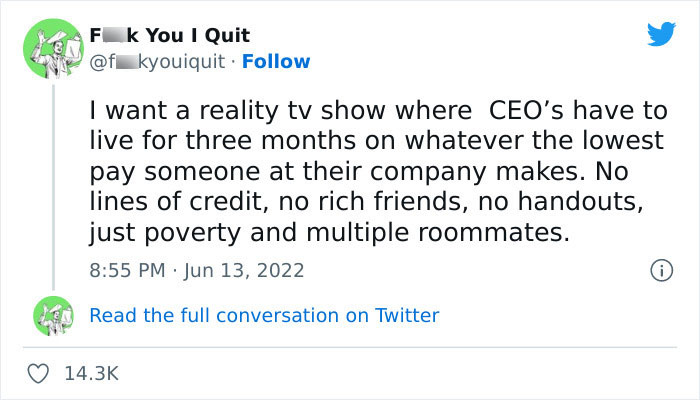The image size is (700, 400).
Task: Open the 8:55 PM time stamp
Action: coord(125,270)
